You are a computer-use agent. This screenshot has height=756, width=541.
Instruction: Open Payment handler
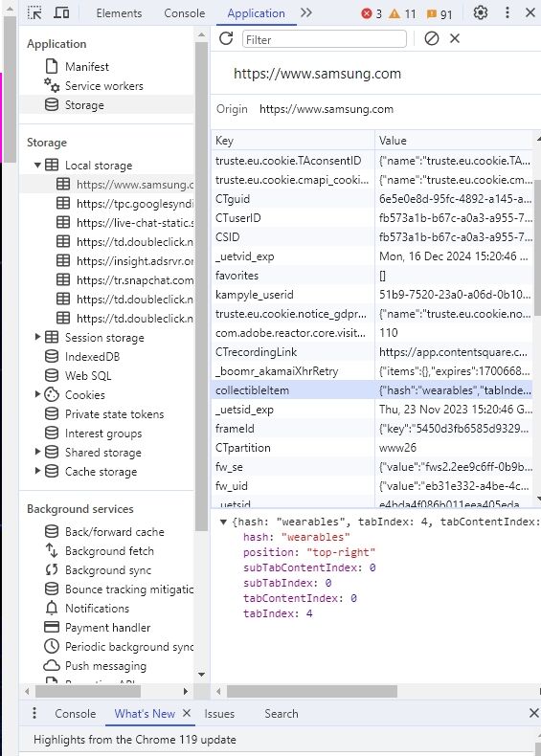click(107, 628)
